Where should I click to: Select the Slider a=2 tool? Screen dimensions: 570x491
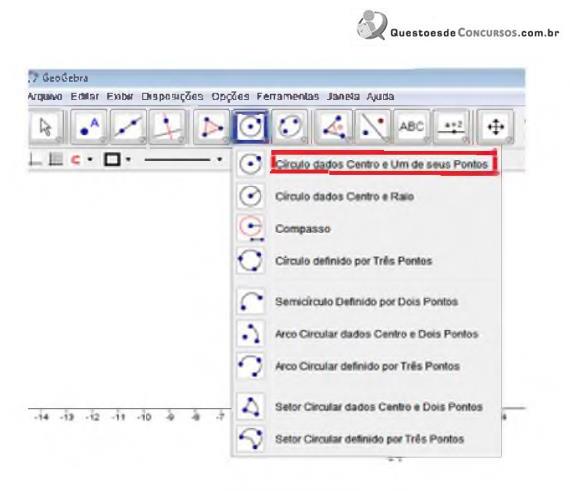(452, 127)
